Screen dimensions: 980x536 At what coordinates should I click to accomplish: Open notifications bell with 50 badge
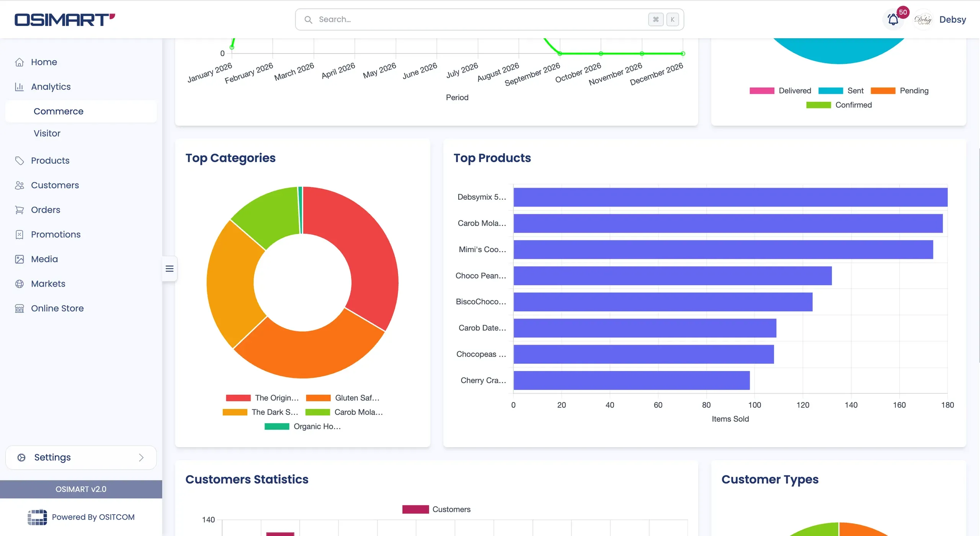pyautogui.click(x=893, y=19)
